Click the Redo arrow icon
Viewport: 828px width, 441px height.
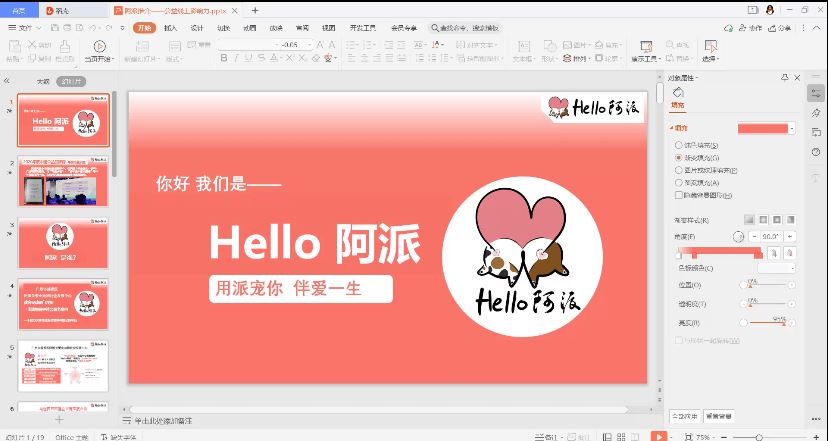(x=108, y=27)
